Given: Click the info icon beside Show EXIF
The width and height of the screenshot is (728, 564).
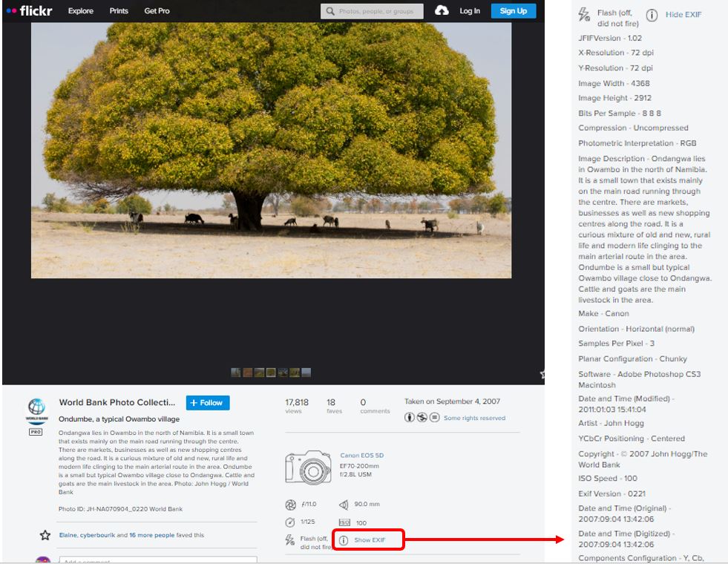Looking at the screenshot, I should coord(344,540).
